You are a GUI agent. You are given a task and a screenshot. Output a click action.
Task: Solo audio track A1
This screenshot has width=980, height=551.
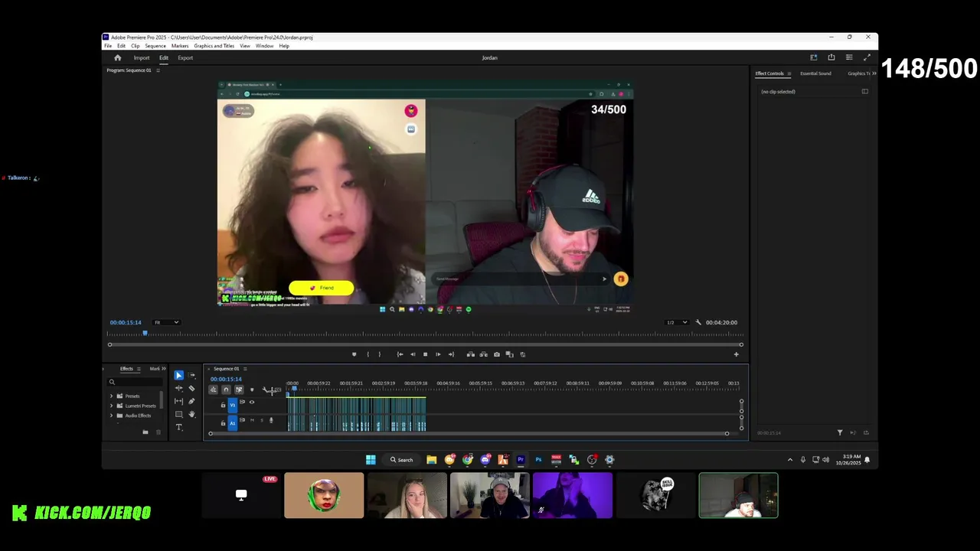[x=262, y=420]
